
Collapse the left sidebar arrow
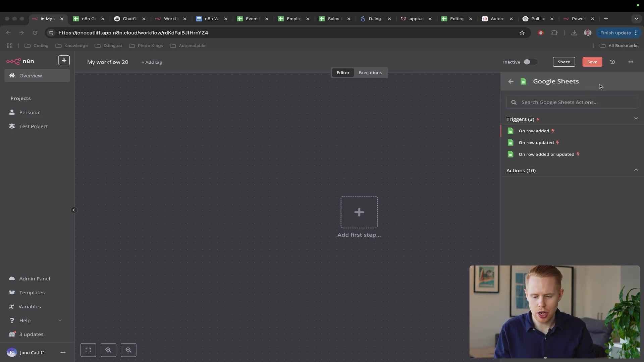coord(74,210)
